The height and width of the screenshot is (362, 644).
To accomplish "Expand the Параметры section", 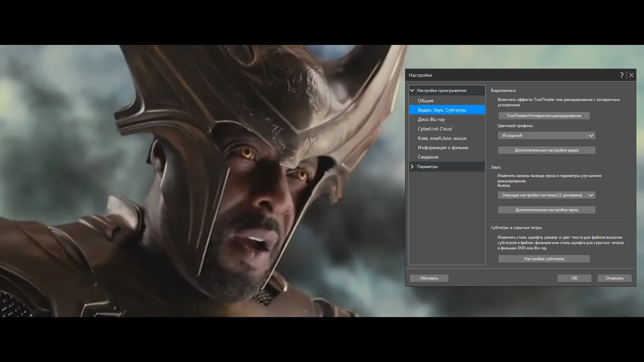I will (x=412, y=167).
